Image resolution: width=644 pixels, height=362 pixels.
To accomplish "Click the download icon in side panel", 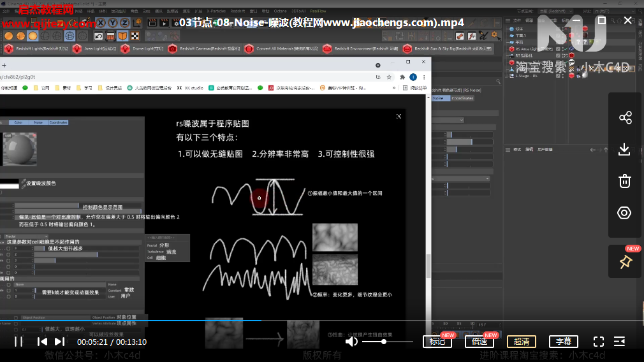I will pos(624,149).
